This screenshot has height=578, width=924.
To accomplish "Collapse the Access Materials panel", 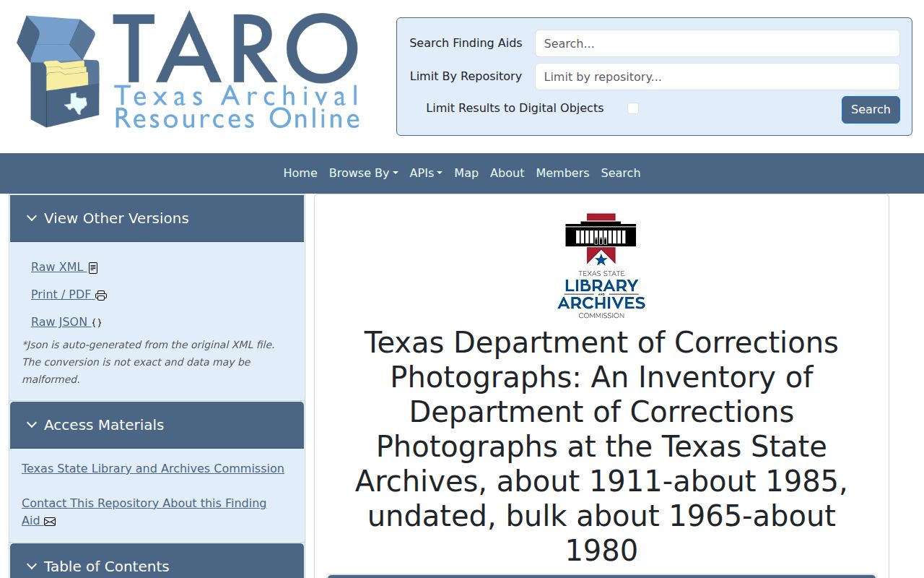I will click(157, 425).
